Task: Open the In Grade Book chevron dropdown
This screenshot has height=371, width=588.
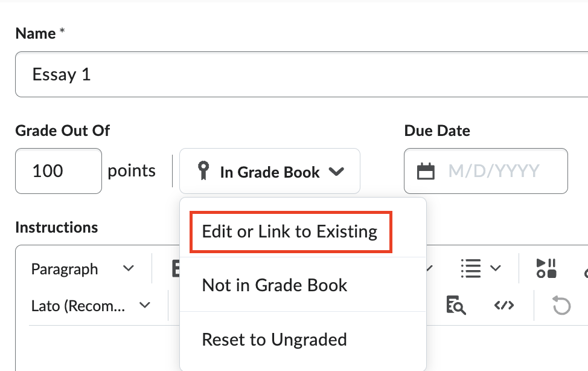Action: pyautogui.click(x=337, y=172)
